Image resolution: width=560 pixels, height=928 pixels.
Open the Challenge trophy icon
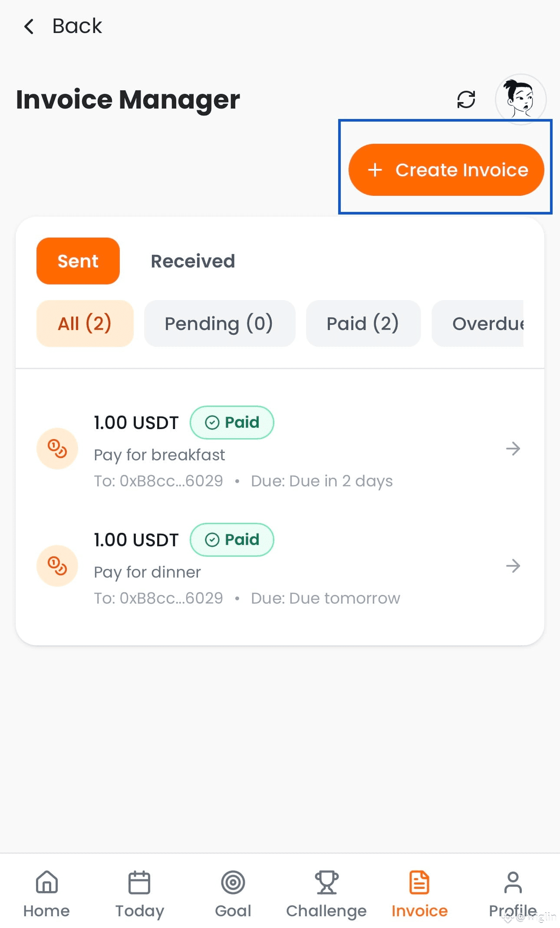(326, 882)
